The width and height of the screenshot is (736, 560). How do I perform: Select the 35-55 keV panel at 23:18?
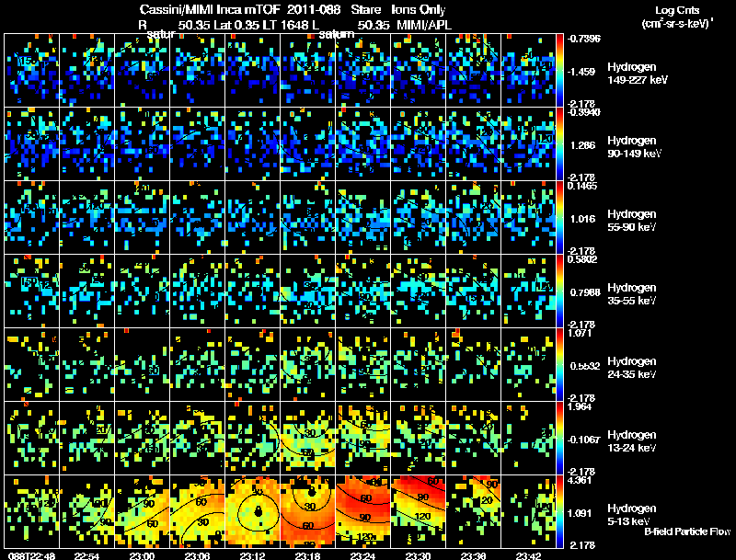tap(307, 291)
